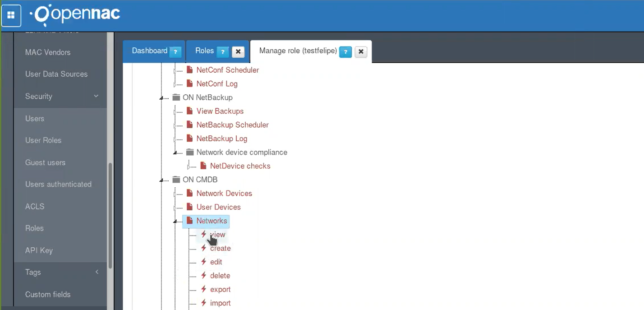The height and width of the screenshot is (310, 644).
Task: Click the lightning icon next to view
Action: coord(204,234)
